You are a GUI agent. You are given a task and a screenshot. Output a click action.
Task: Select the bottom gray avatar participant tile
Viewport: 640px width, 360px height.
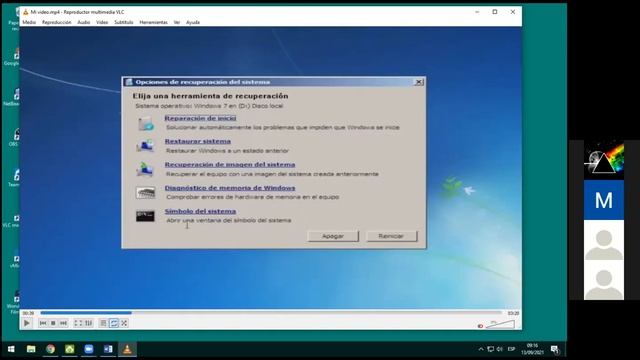pos(604,280)
